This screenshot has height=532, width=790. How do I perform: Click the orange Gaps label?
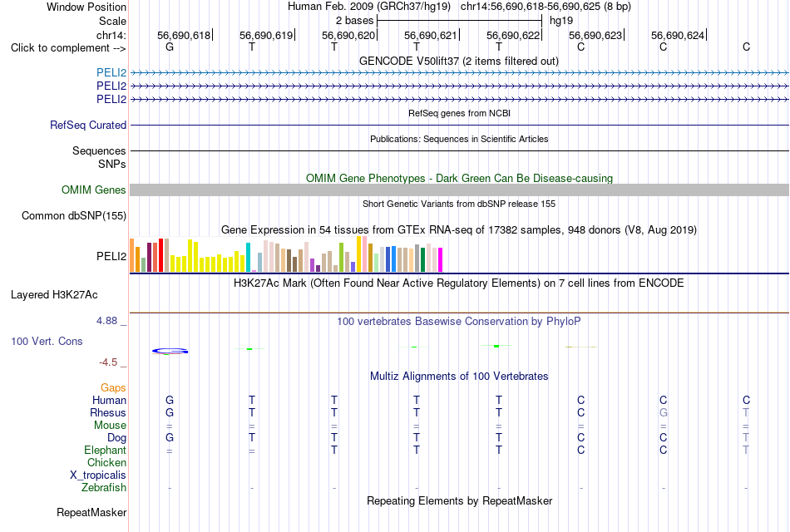click(113, 387)
